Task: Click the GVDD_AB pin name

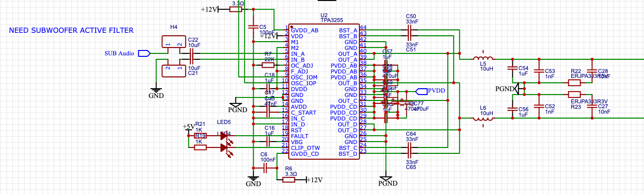Action: [305, 30]
